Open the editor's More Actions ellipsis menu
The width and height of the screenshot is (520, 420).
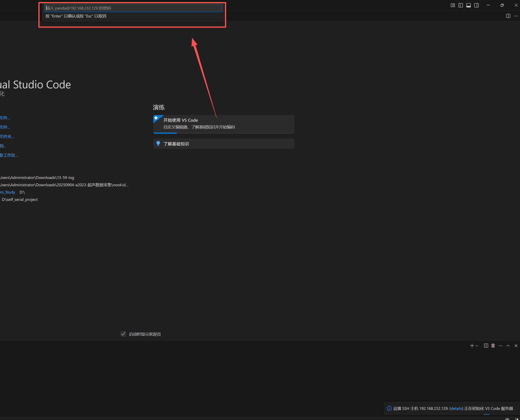(516, 16)
